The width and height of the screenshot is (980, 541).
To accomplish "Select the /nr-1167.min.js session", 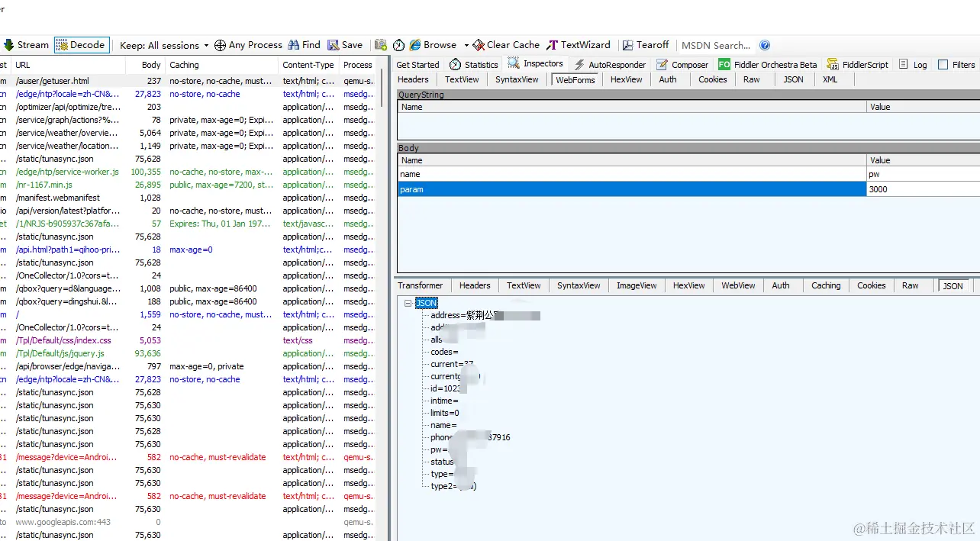I will 188,185.
